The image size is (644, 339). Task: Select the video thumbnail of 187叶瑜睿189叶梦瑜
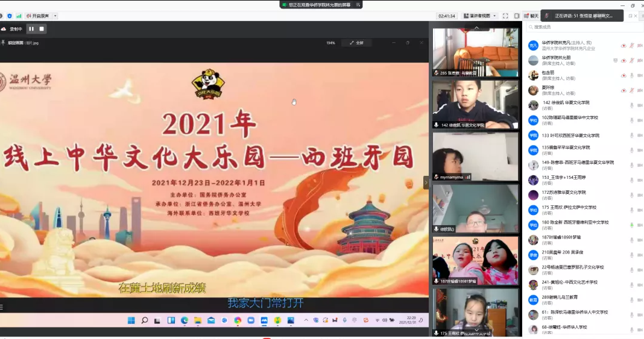476,260
